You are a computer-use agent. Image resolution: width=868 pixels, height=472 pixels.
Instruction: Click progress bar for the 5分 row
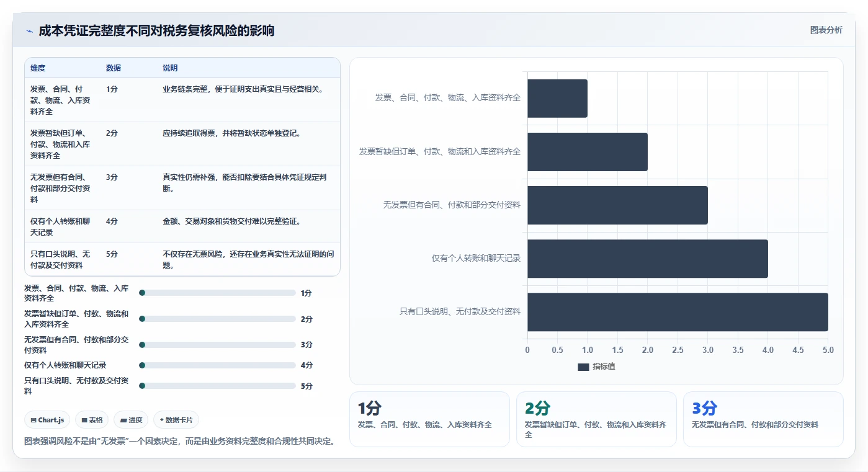point(217,386)
